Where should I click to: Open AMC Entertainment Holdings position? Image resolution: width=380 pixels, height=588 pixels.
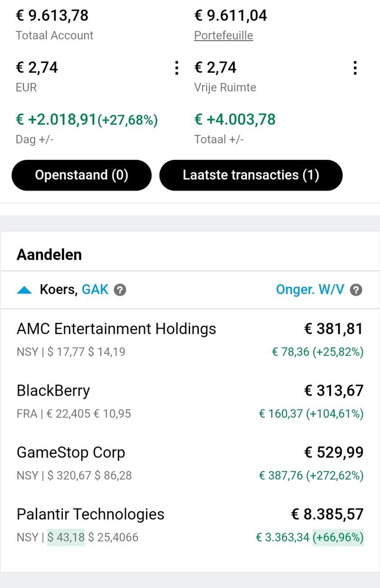[190, 340]
